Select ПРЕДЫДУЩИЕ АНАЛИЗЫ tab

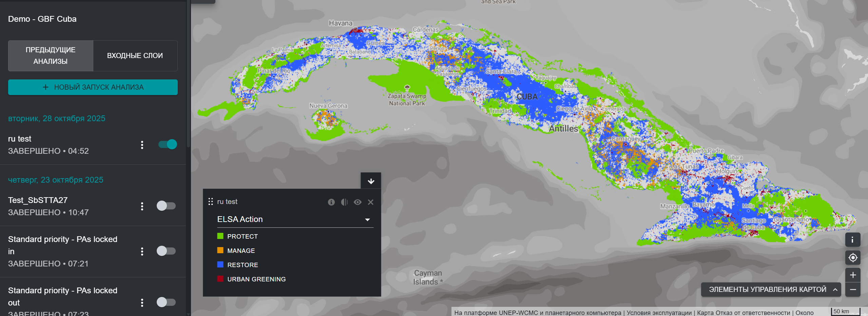pos(51,56)
